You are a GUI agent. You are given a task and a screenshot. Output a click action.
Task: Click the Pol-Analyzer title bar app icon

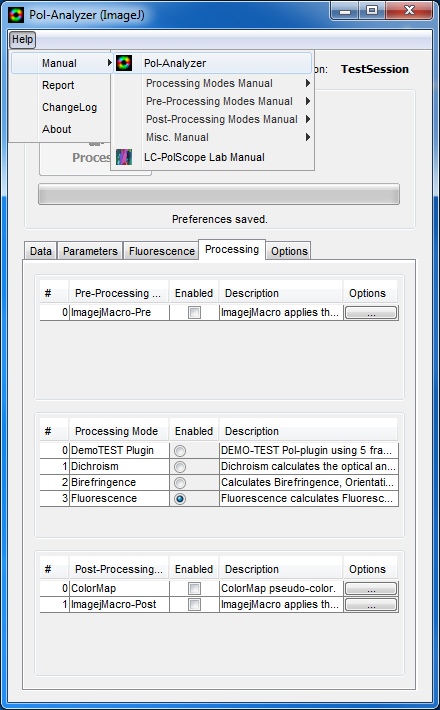(16, 15)
